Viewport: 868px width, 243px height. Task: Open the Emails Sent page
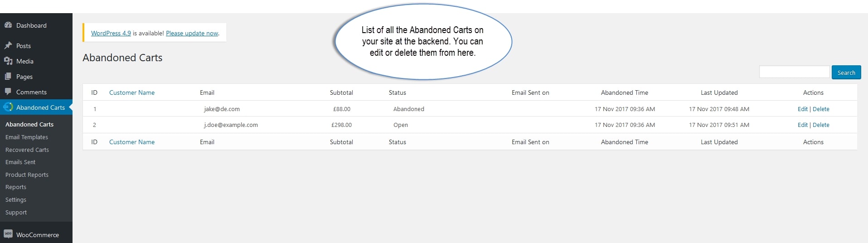[20, 162]
